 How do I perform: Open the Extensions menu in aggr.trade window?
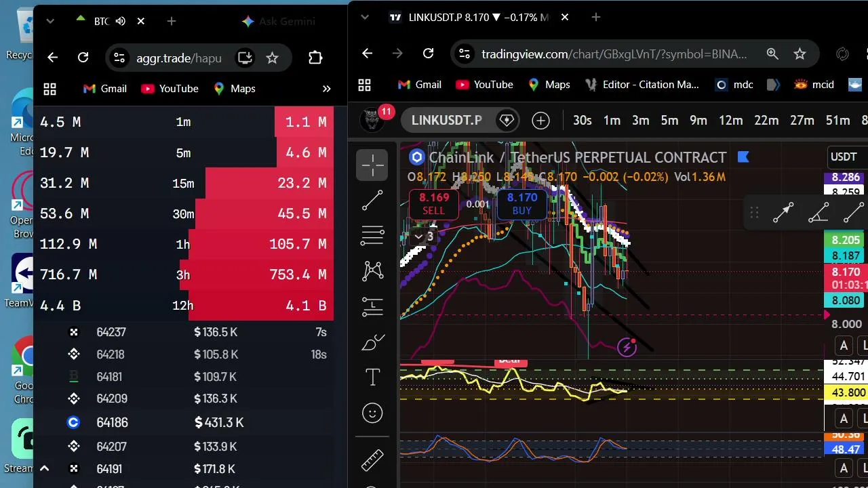pyautogui.click(x=315, y=58)
